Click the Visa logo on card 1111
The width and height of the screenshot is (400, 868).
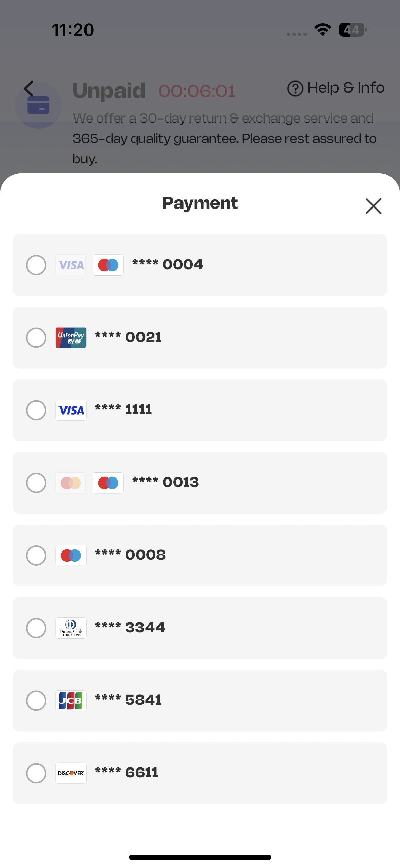pos(71,410)
